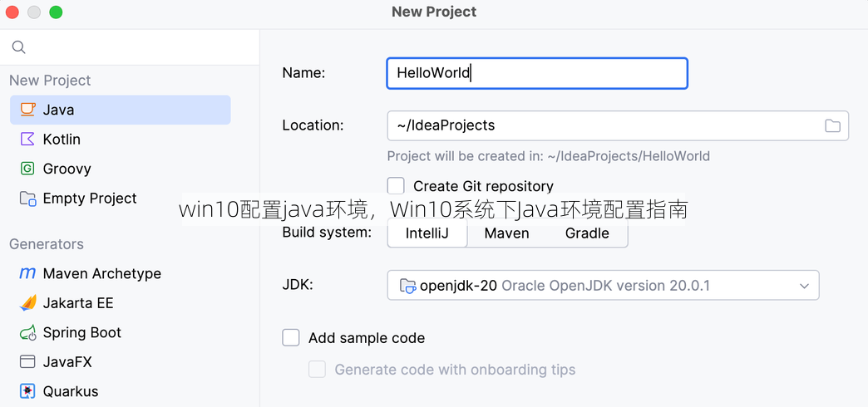Click the Location: label
This screenshot has width=868, height=407.
coord(313,125)
